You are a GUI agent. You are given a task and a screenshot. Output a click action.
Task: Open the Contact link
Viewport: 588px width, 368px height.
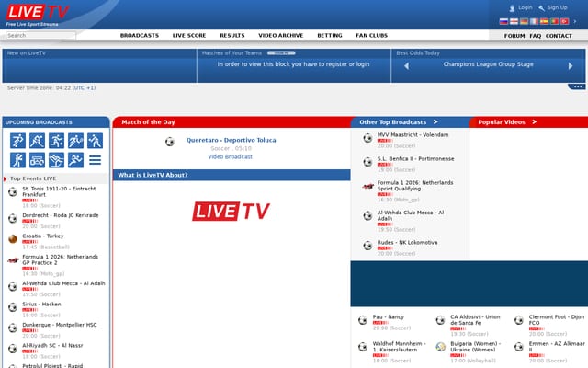[559, 36]
